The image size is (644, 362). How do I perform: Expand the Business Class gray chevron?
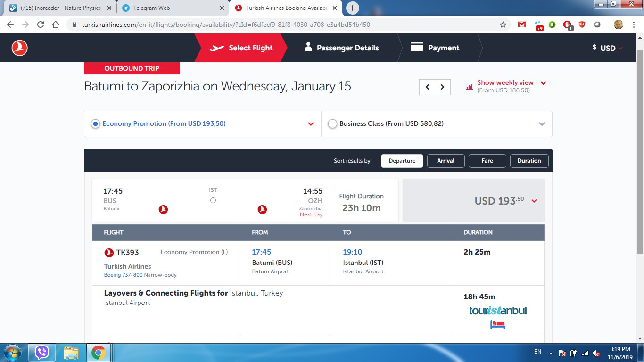tap(542, 124)
